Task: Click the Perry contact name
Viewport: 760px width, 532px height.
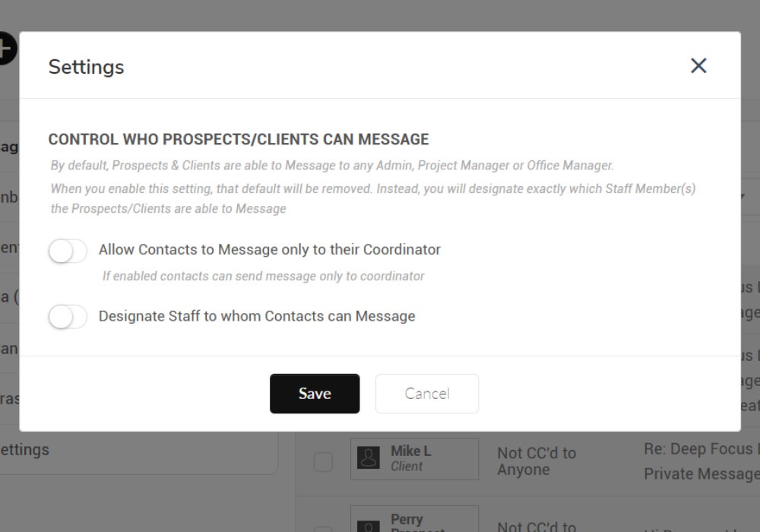Action: click(x=407, y=520)
